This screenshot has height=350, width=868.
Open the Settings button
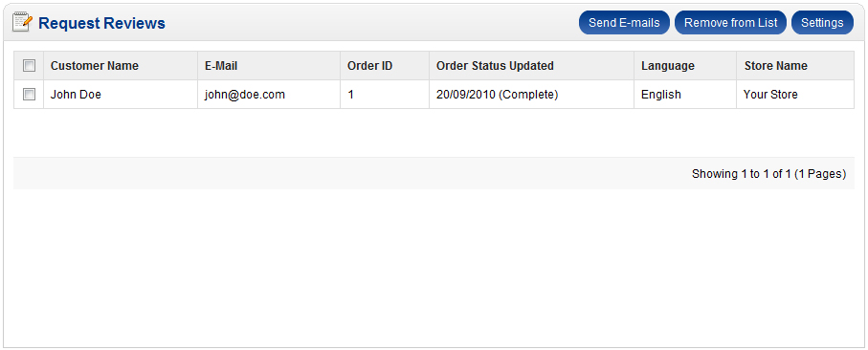(x=822, y=23)
